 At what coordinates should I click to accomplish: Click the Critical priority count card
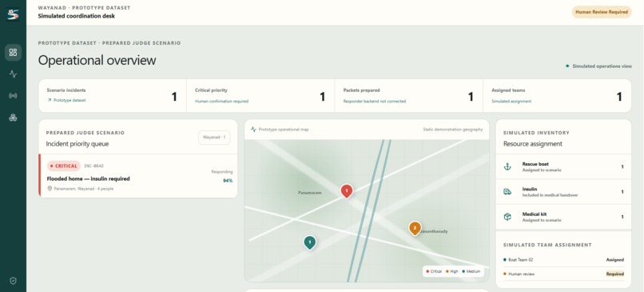[x=260, y=96]
